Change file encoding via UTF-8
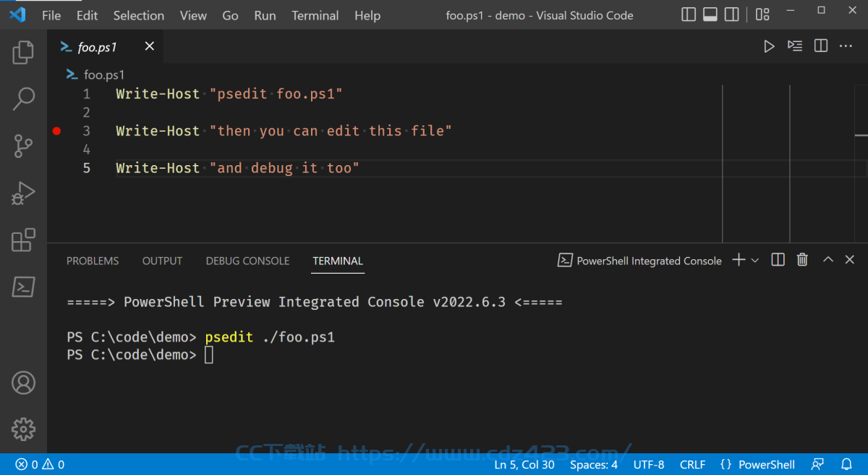Screen dimensions: 868x475 pyautogui.click(x=649, y=465)
